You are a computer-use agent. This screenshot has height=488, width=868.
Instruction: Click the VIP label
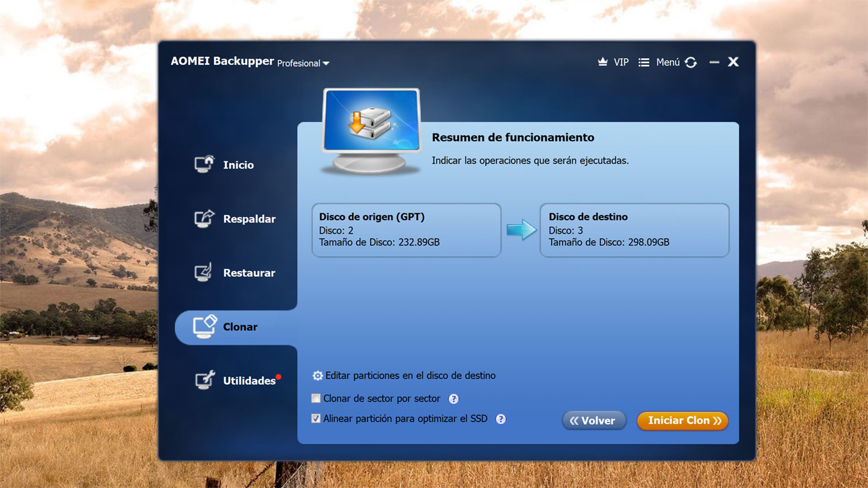pyautogui.click(x=621, y=62)
